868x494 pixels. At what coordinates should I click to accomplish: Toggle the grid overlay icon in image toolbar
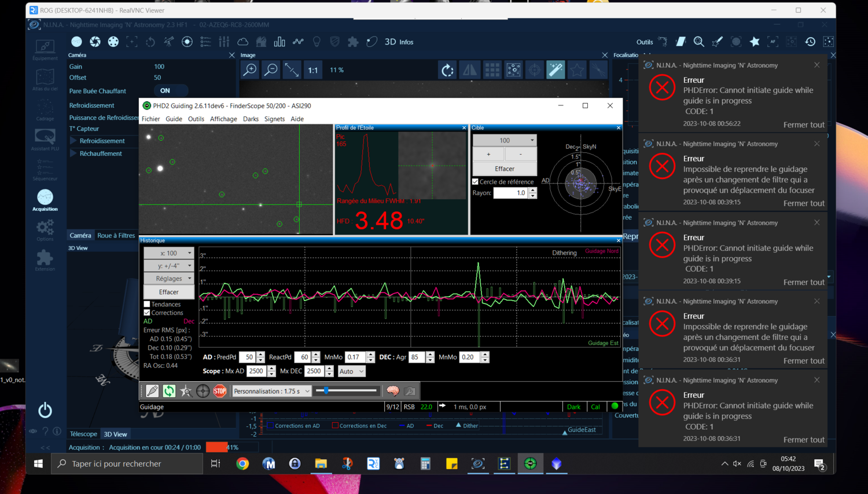(x=492, y=70)
